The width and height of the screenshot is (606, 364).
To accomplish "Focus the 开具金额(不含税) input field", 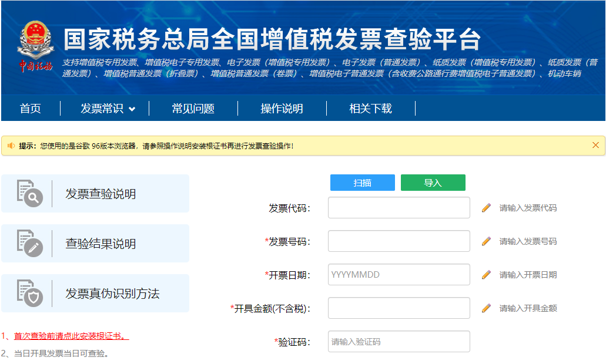I will (399, 308).
